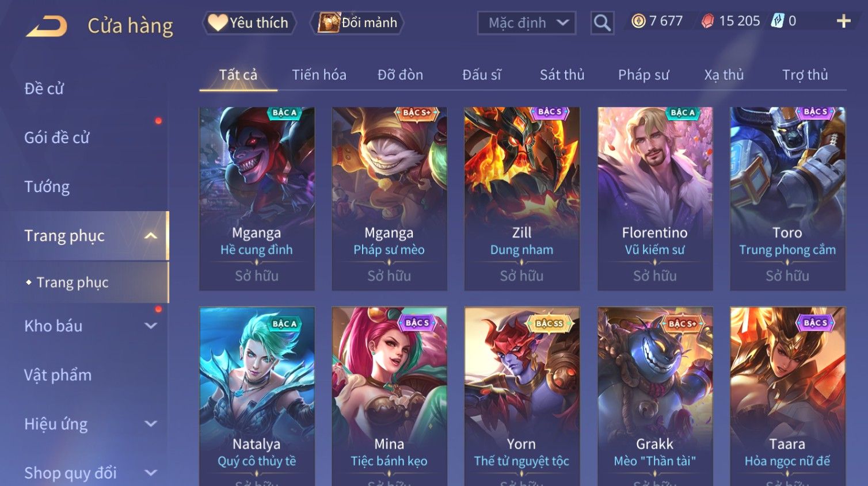Select the Pháp sư tab

644,75
